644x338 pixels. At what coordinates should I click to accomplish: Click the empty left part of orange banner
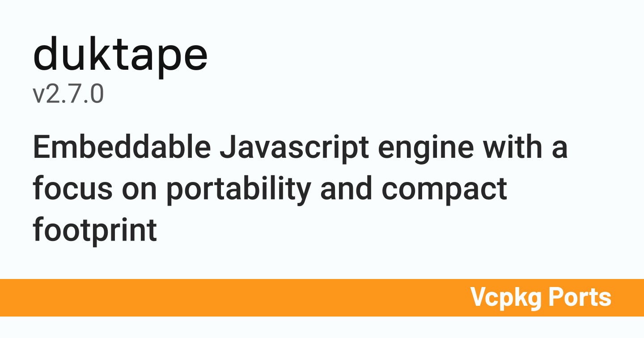click(179, 298)
